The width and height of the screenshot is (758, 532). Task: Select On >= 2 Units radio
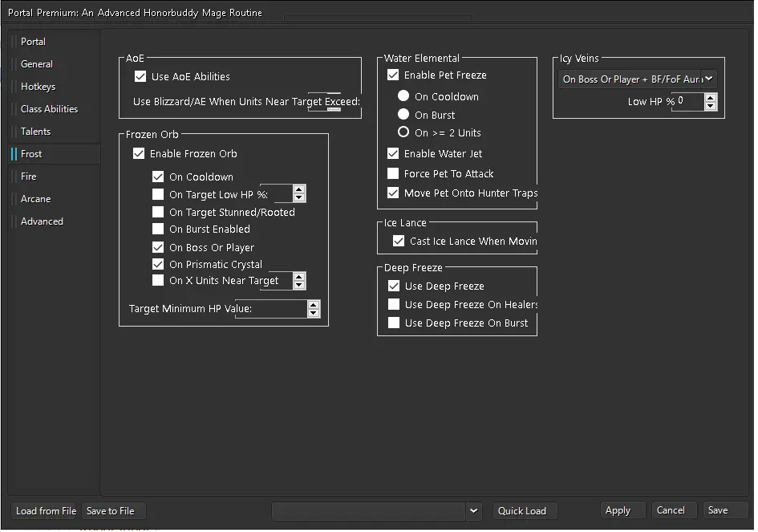pos(403,132)
